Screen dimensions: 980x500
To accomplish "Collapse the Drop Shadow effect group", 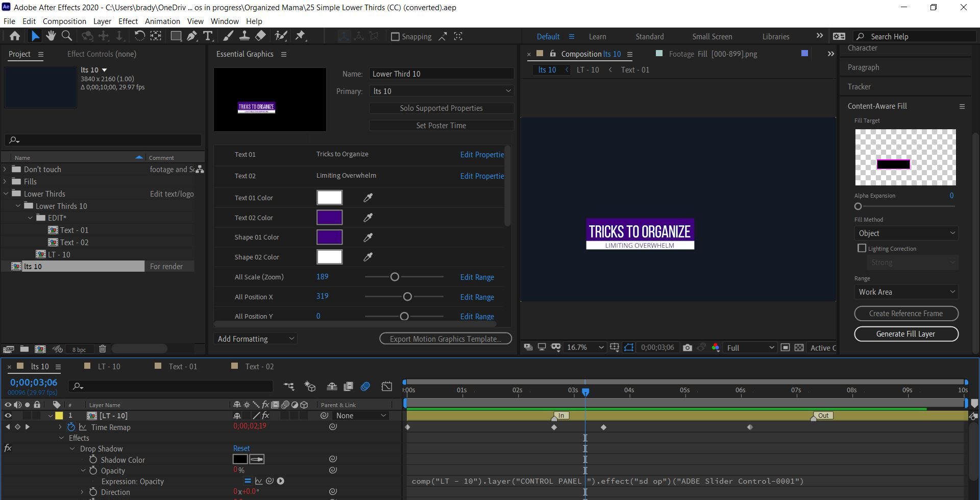I will 72,449.
